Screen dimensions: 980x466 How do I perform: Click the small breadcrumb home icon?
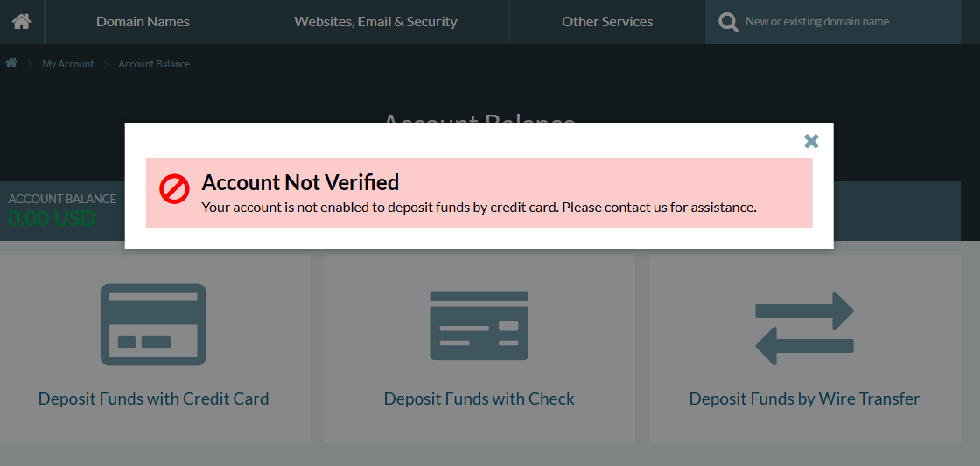click(11, 63)
